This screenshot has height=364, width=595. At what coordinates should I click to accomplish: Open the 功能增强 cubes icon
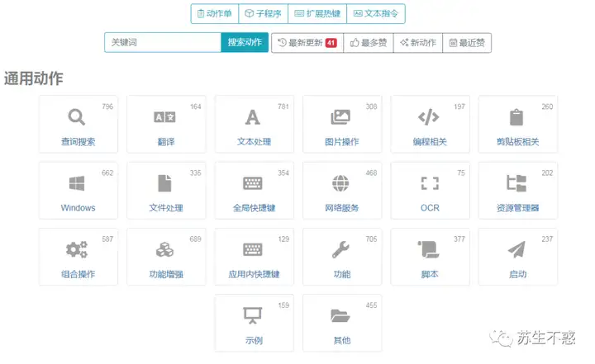[x=164, y=249]
